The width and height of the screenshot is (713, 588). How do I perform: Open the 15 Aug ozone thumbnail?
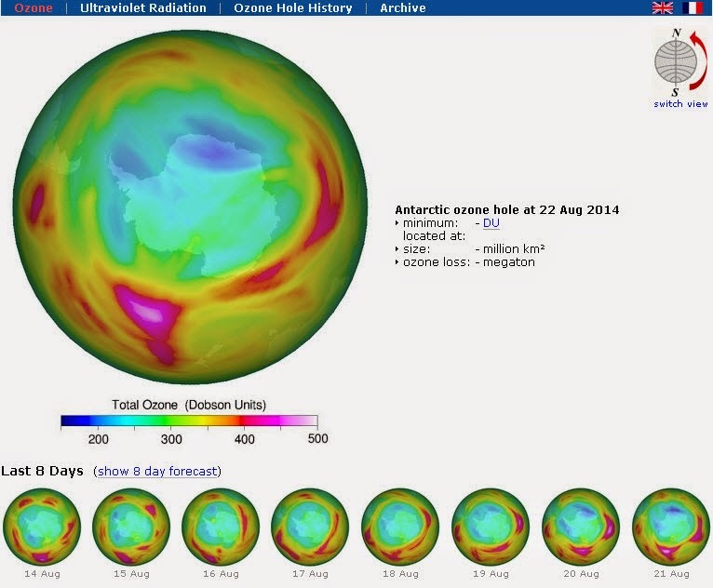(x=131, y=528)
